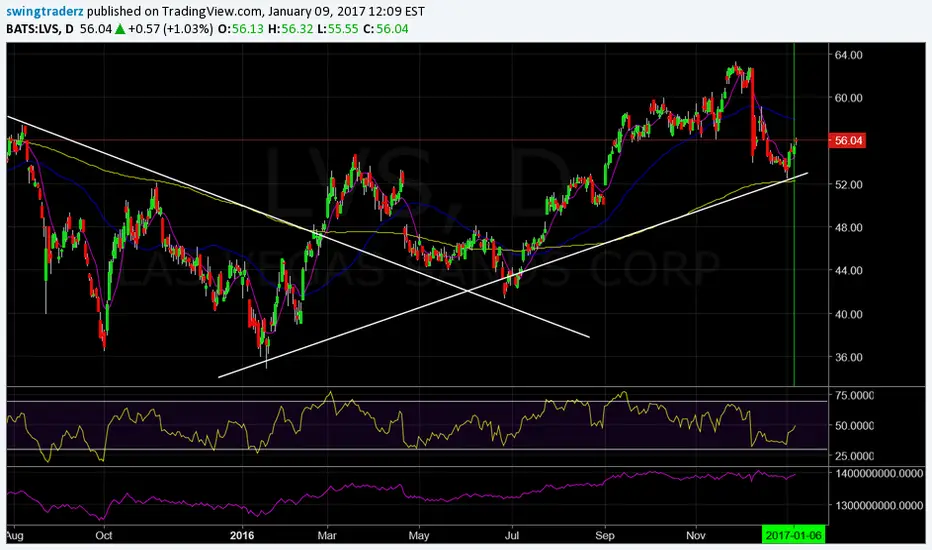The image size is (932, 550).
Task: Click the 60.00 price axis label
Action: click(849, 98)
